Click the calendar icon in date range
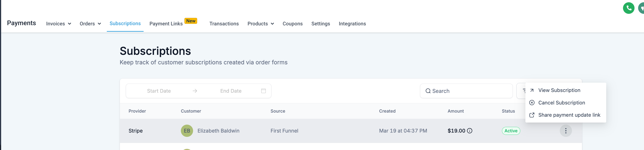 click(263, 91)
